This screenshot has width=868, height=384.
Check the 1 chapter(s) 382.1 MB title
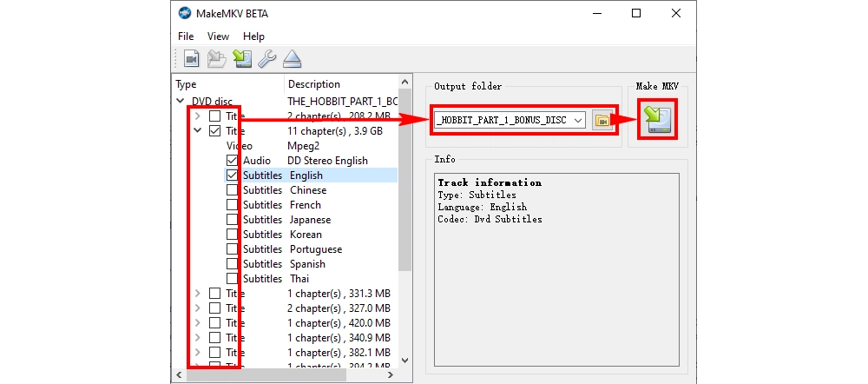point(214,353)
